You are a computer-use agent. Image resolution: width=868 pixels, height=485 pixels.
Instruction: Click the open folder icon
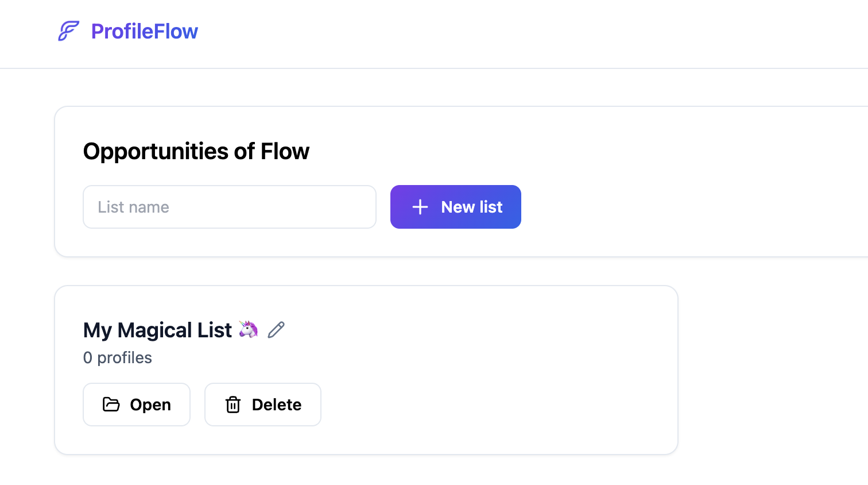pos(111,405)
